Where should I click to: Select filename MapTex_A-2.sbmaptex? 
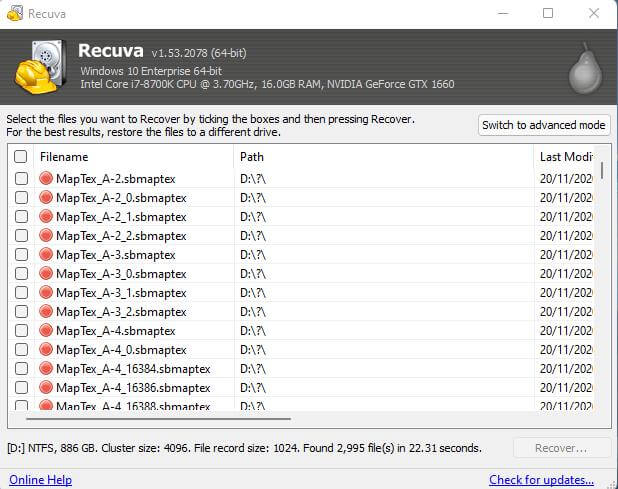tap(116, 179)
